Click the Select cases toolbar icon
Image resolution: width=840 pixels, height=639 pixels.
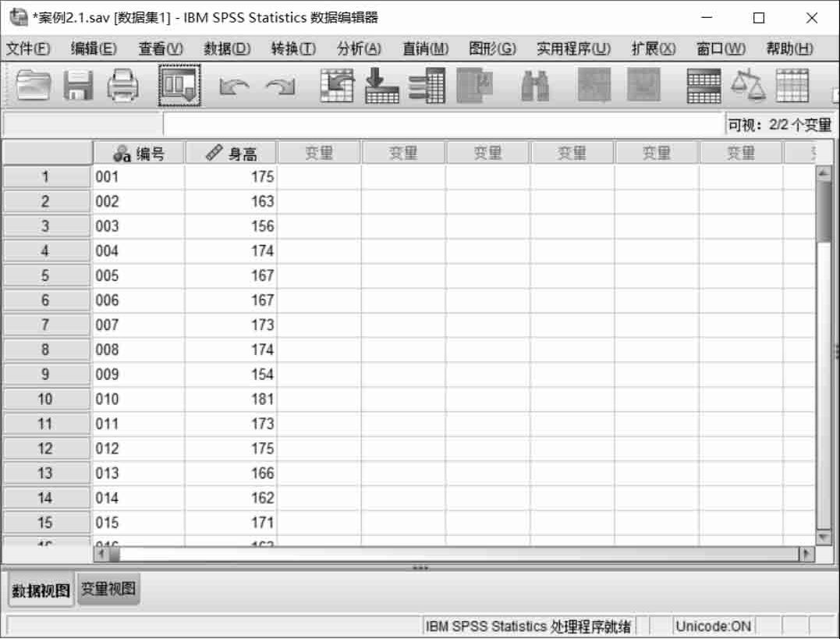[x=792, y=85]
